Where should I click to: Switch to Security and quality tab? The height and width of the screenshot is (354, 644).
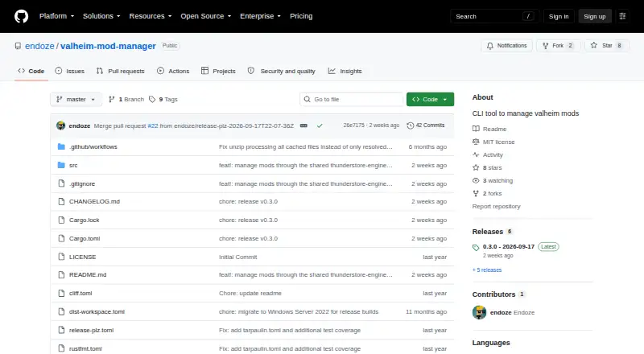[281, 71]
